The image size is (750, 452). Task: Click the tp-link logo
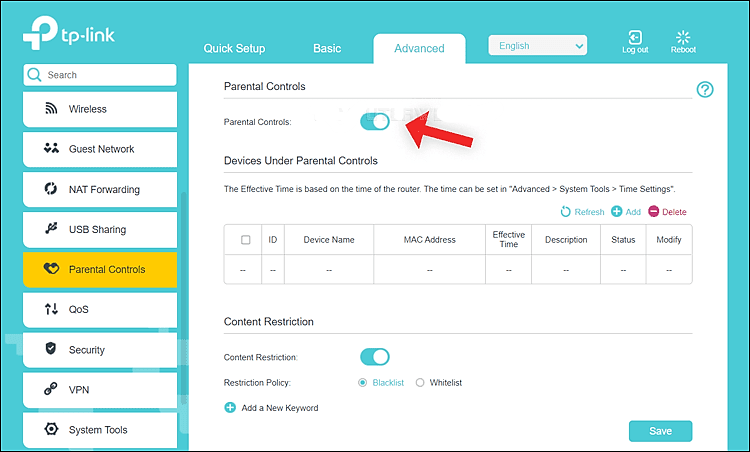coord(69,33)
